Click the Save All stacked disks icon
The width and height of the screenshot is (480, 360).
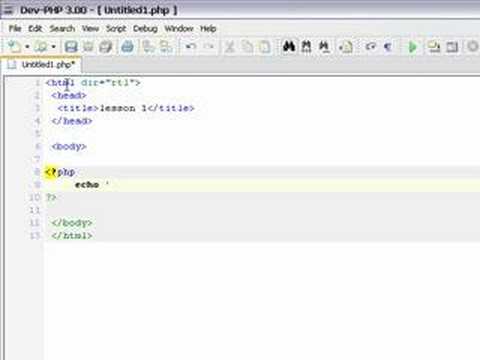(105, 47)
